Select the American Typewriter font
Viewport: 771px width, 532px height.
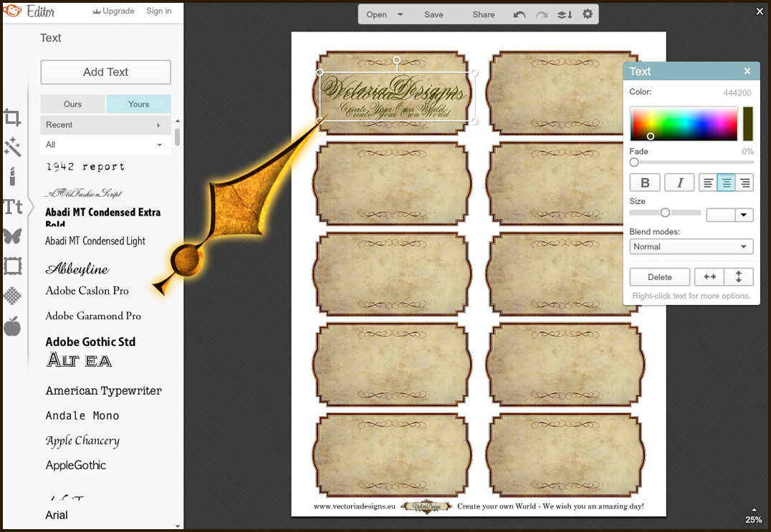[x=104, y=390]
